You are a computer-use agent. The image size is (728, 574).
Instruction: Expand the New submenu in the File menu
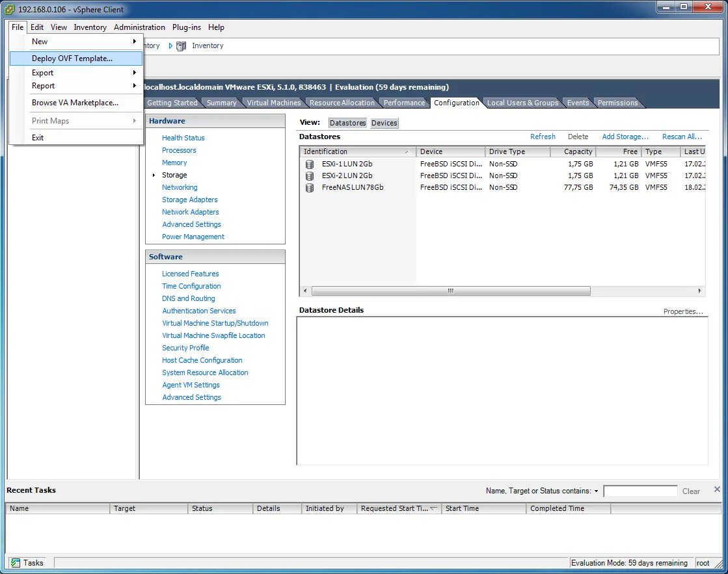pos(40,41)
